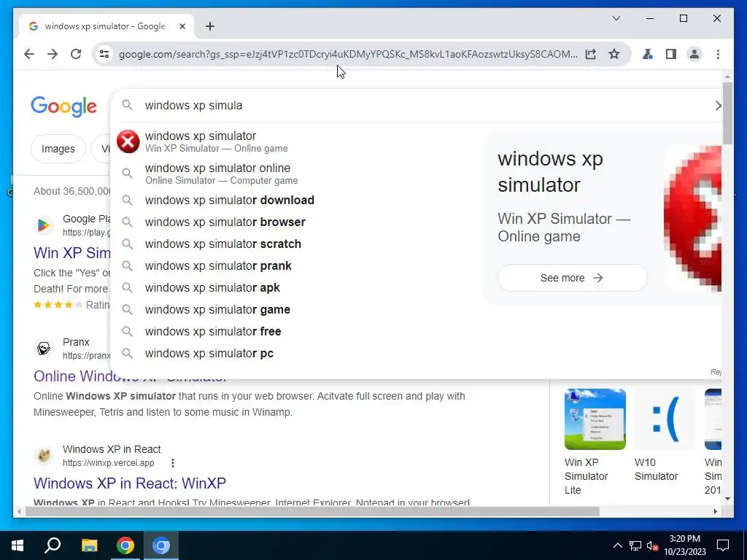The width and height of the screenshot is (747, 560).
Task: Click the scroll right arrow at page bottom
Action: [715, 512]
